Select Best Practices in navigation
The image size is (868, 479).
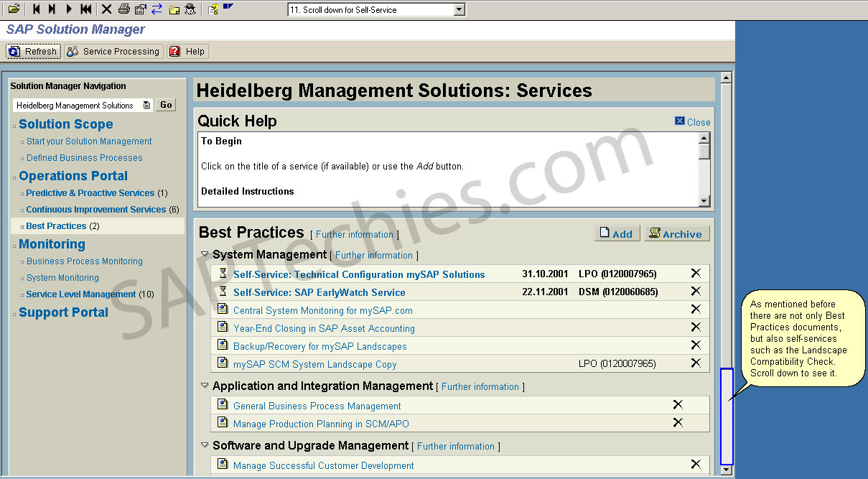56,226
